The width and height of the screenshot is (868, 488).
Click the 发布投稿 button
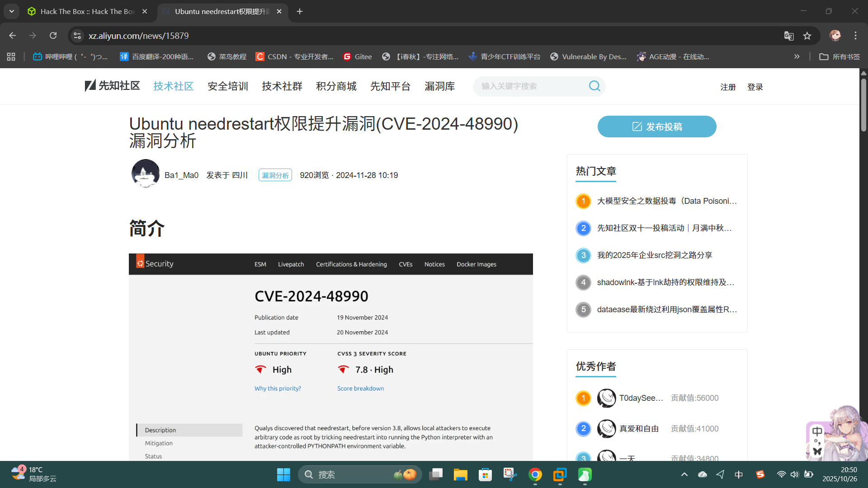click(656, 127)
